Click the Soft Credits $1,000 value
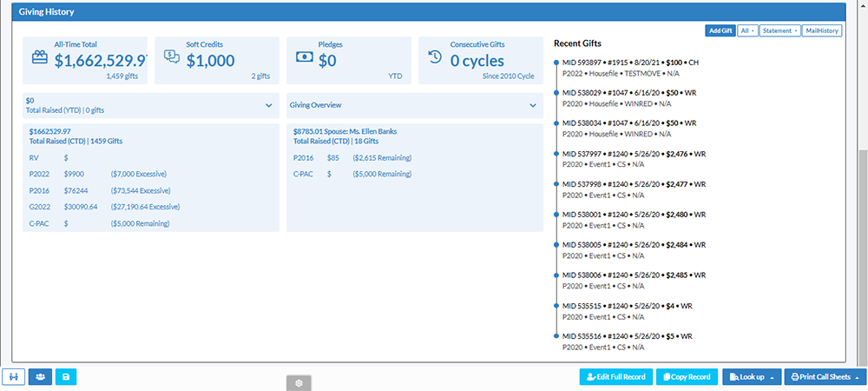The width and height of the screenshot is (868, 391). 210,61
